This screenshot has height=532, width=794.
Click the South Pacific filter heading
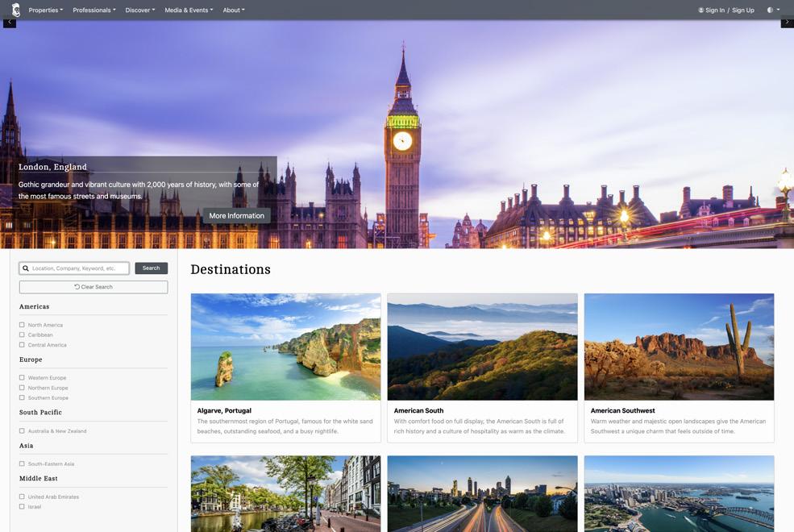coord(40,413)
